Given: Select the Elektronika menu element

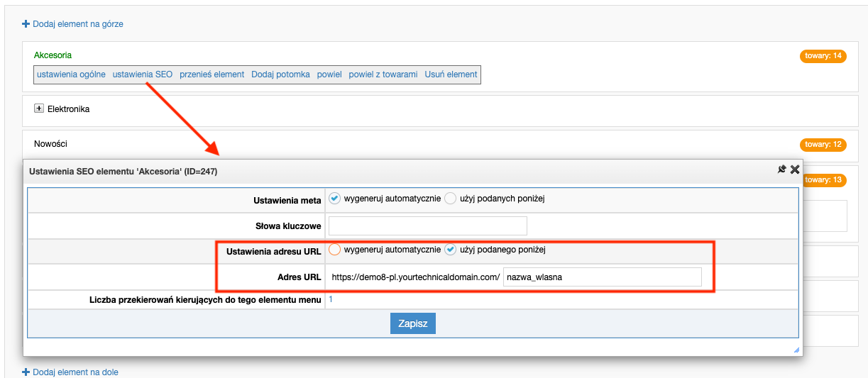Looking at the screenshot, I should [x=68, y=109].
